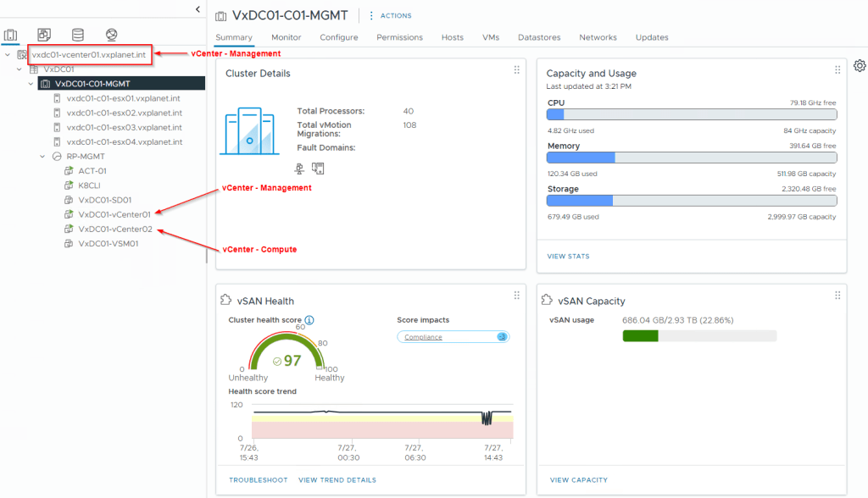Switch to the Monitor tab
Image resolution: width=868 pixels, height=498 pixels.
click(287, 37)
